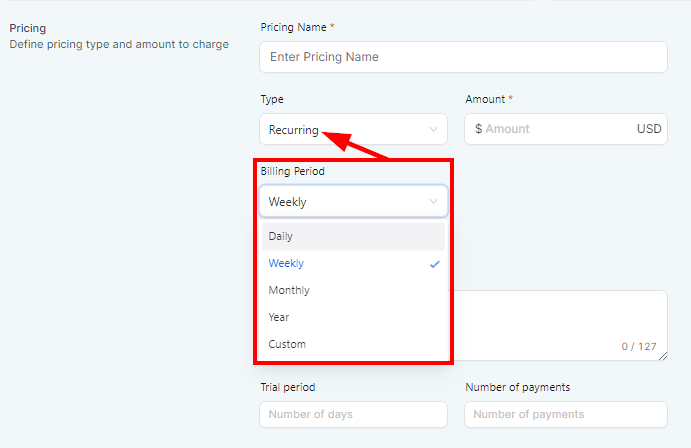Open the Type dropdown showing Recurring
Screen dimensions: 691x448
pos(340,129)
